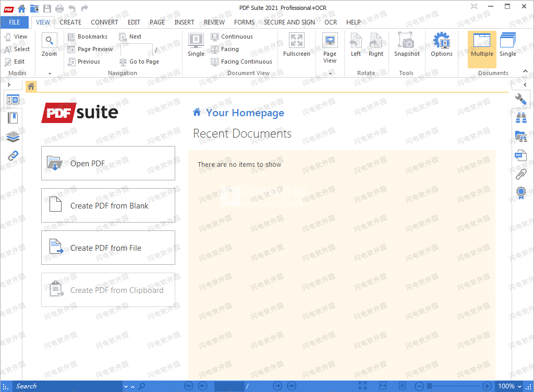Click the print icon in title bar
534x392 pixels.
pyautogui.click(x=59, y=8)
